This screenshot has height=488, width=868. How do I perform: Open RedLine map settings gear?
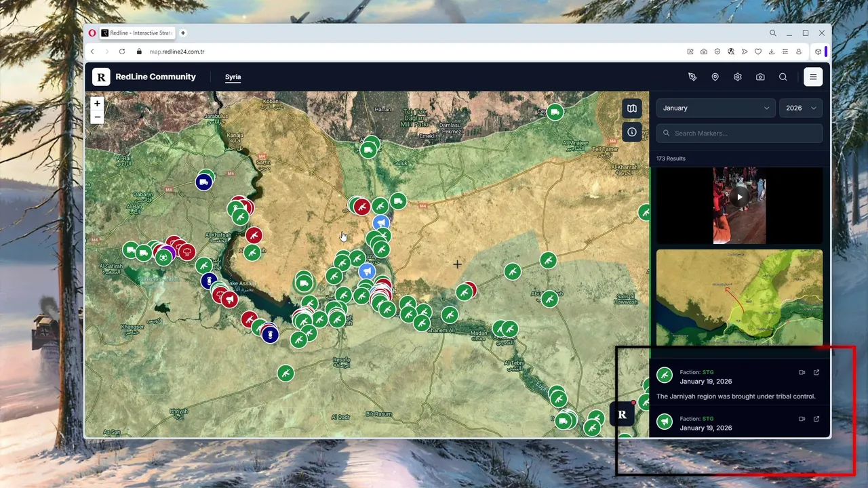738,77
